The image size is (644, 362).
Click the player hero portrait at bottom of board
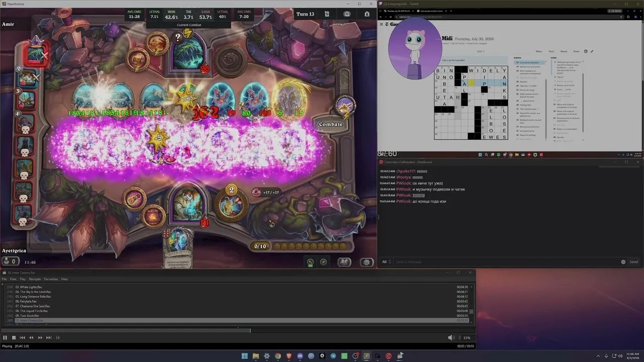tap(187, 204)
